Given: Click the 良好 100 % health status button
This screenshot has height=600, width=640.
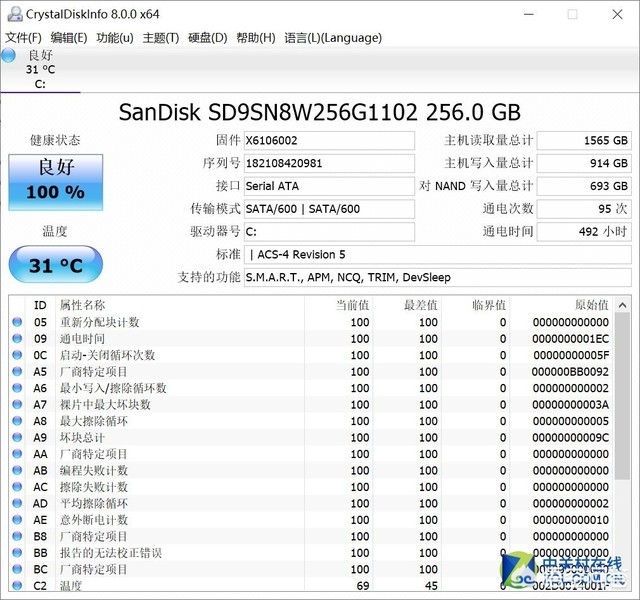Looking at the screenshot, I should [x=56, y=182].
